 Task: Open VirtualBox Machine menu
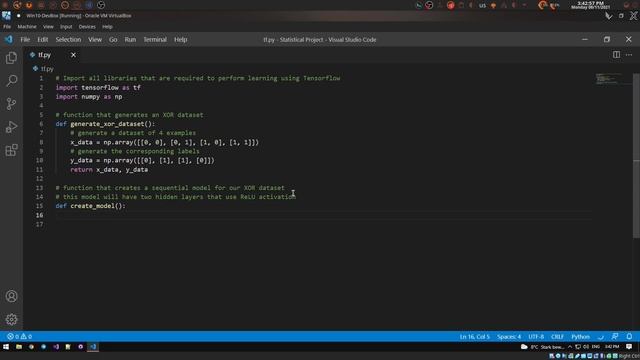tap(27, 27)
